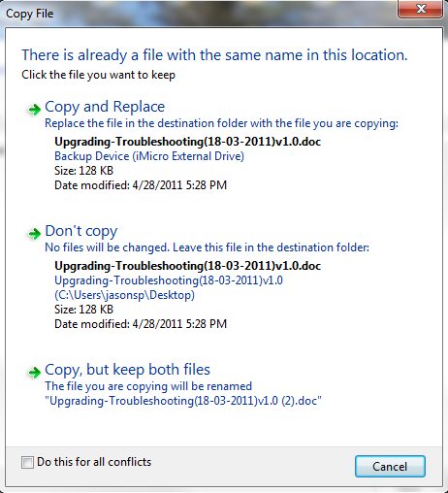The image size is (448, 493).
Task: Click Replace the file in the destination folder description
Action: pos(221,123)
